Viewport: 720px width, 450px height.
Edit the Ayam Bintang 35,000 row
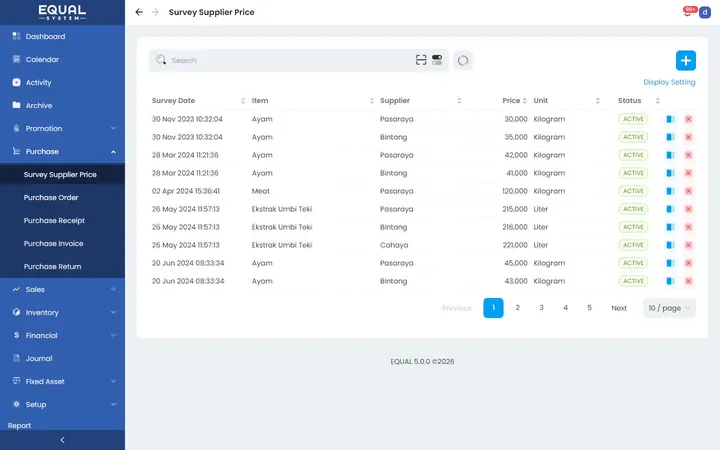pyautogui.click(x=670, y=137)
